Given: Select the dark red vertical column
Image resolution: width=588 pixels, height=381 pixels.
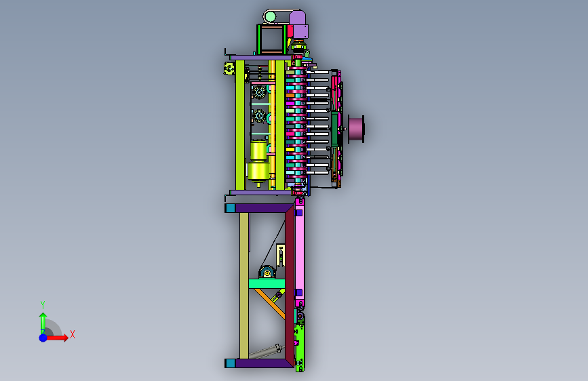Looking at the screenshot, I should pos(290,286).
